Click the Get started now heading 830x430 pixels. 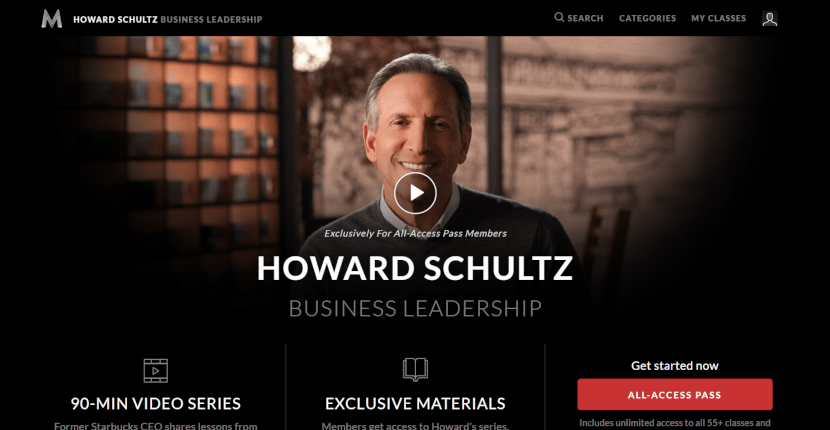[675, 365]
